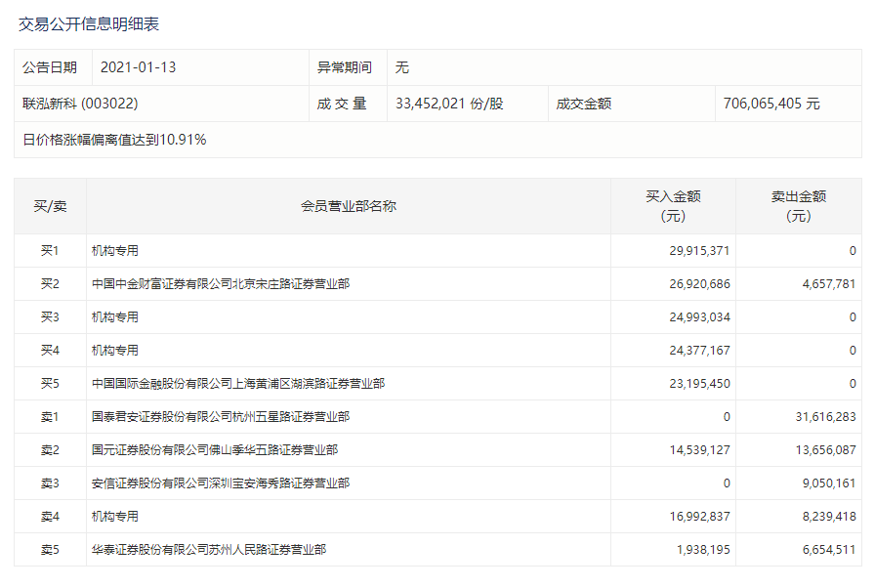This screenshot has height=588, width=875.
Task: Click the 日价格涨幅偏离值达到10.91% note
Action: point(114,140)
